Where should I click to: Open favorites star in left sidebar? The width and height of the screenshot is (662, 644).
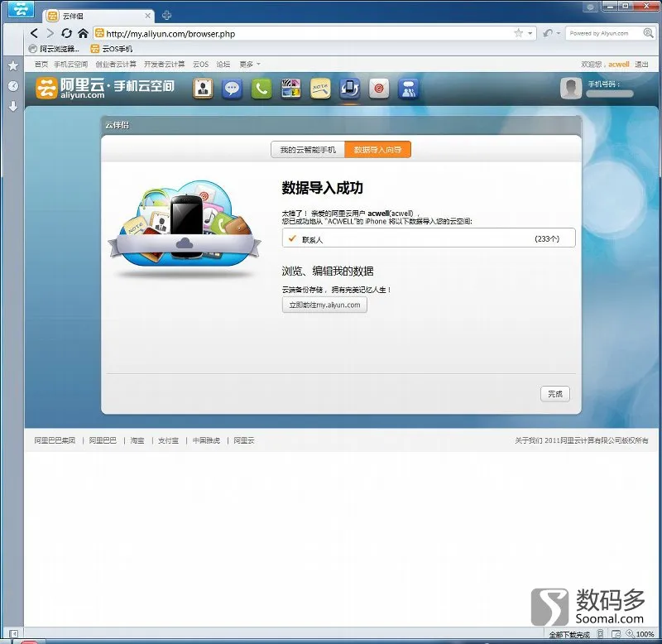coord(13,65)
